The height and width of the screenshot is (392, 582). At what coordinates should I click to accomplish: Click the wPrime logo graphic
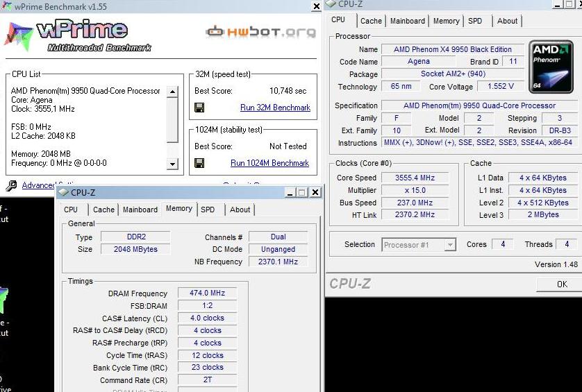78,36
